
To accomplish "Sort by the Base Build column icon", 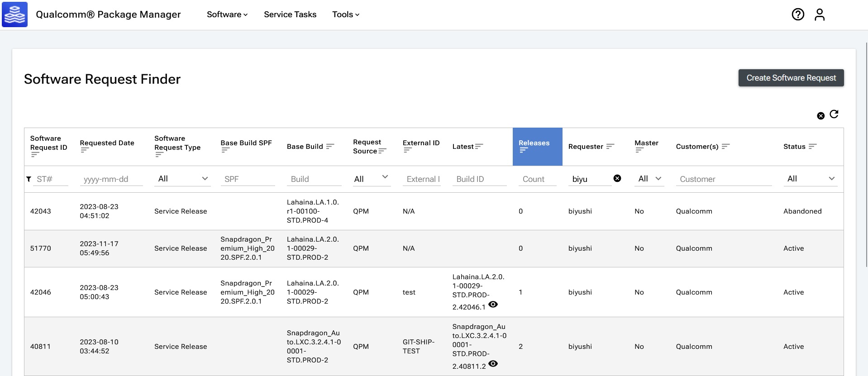I will pos(330,146).
